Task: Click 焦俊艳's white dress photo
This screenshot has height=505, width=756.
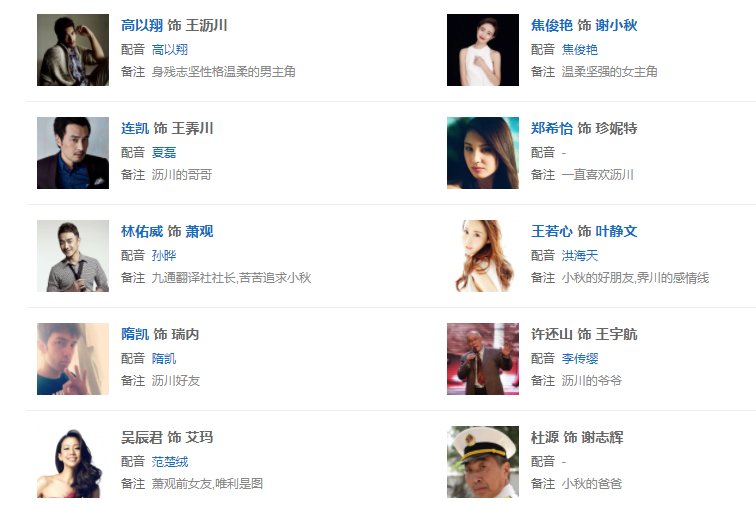Action: (x=483, y=50)
